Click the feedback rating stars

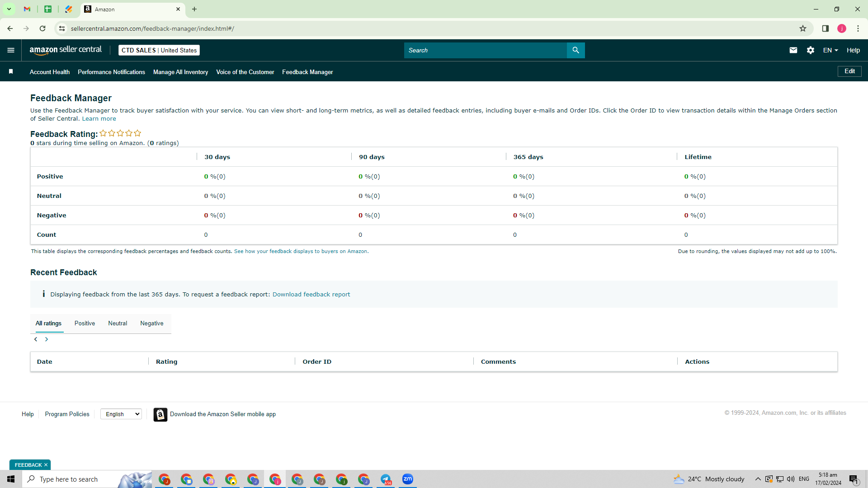[120, 133]
